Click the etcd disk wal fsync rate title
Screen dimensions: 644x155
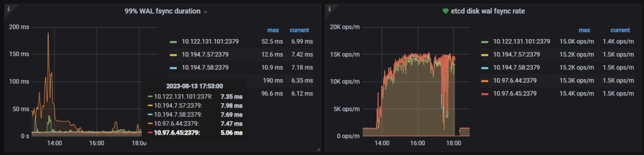pyautogui.click(x=488, y=11)
